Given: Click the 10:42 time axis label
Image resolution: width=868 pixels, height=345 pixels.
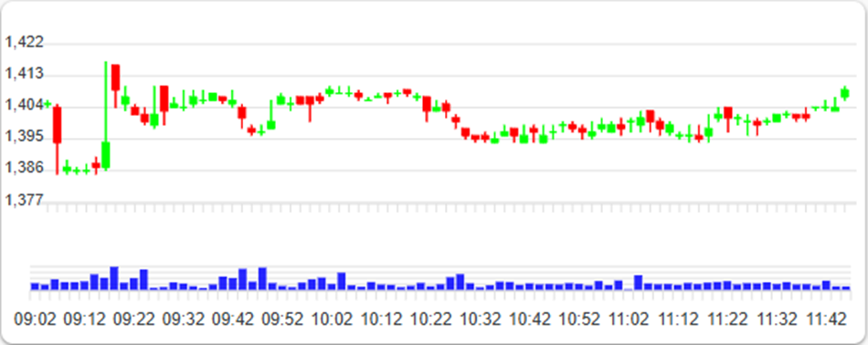Looking at the screenshot, I should [530, 319].
